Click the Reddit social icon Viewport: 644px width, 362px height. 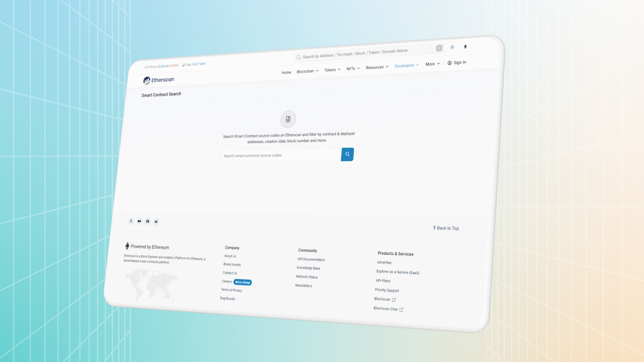pos(156,221)
